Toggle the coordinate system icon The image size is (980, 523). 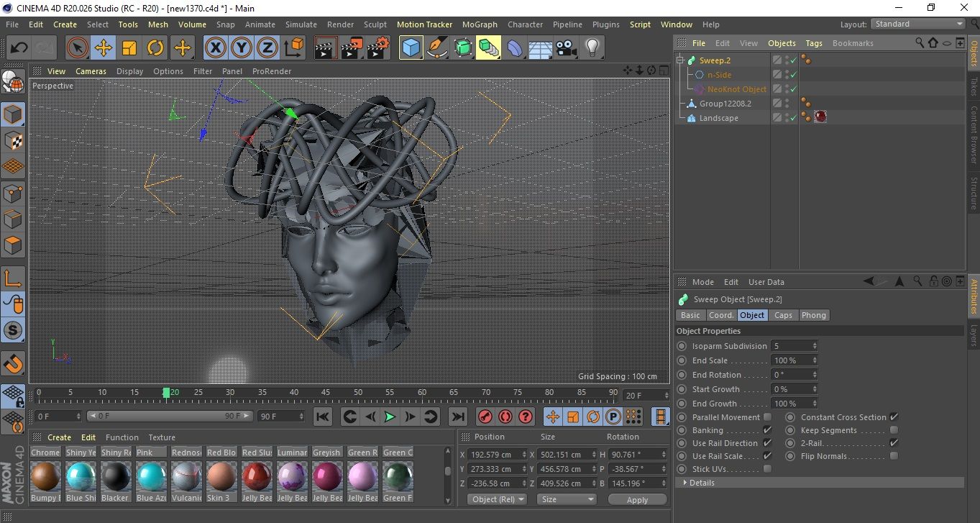(293, 48)
